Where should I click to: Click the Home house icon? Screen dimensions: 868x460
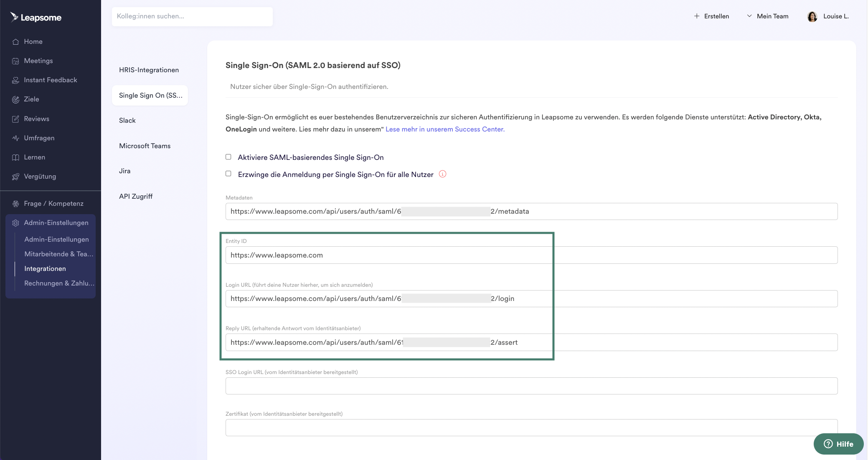tap(15, 42)
